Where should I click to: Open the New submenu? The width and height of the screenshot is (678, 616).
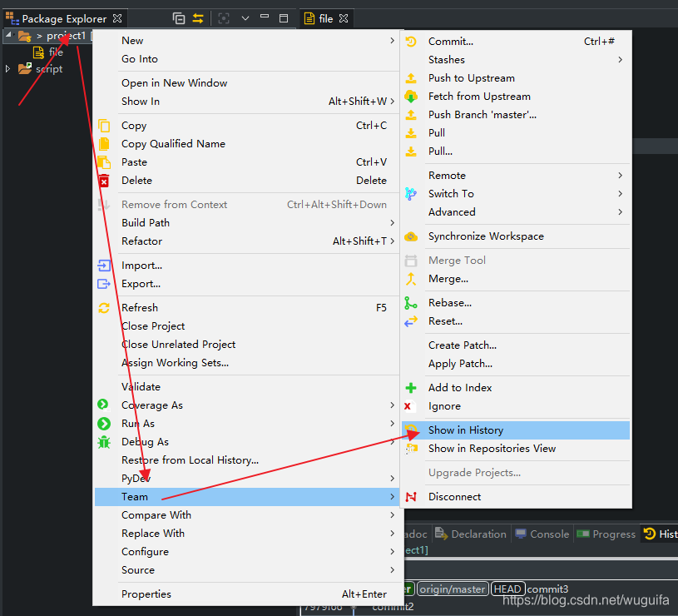coord(247,41)
